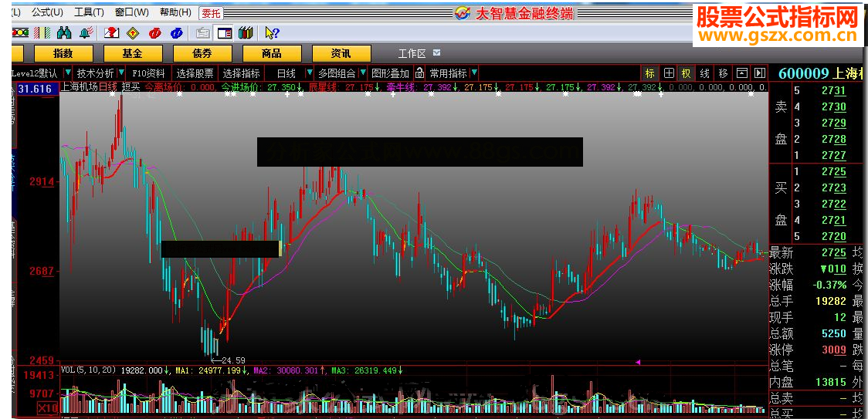Click the 图形叠加 overlay button
The image size is (868, 419).
pos(390,73)
